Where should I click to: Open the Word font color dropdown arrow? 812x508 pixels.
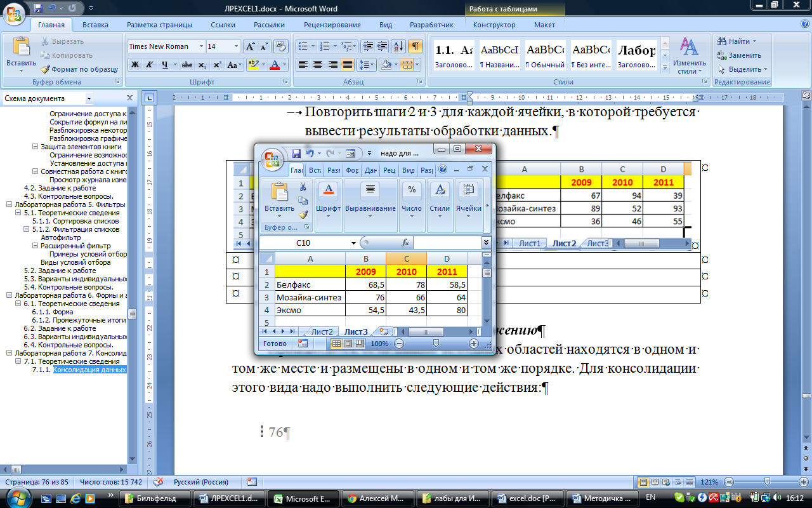pyautogui.click(x=285, y=65)
